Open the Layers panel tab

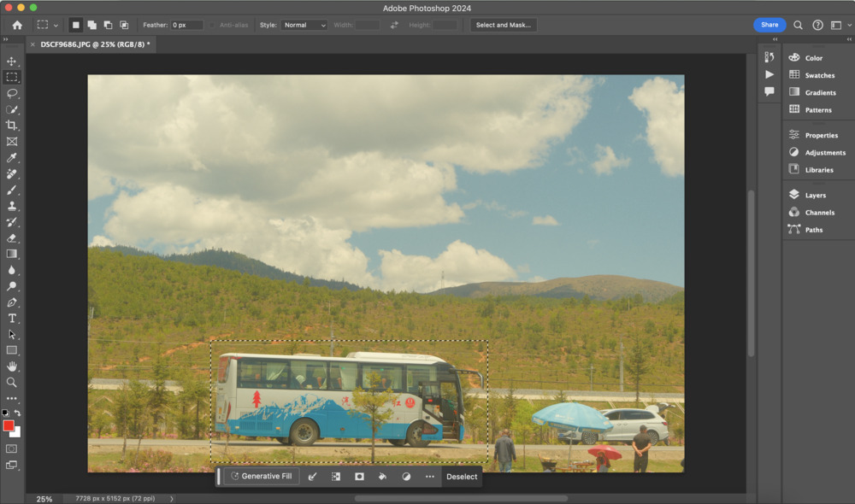(815, 196)
